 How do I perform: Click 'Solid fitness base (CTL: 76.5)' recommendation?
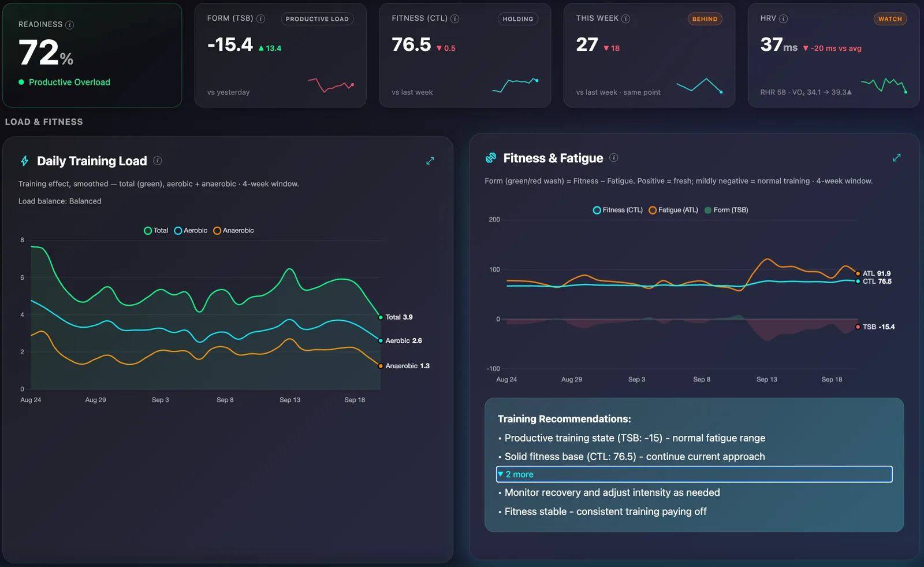635,457
